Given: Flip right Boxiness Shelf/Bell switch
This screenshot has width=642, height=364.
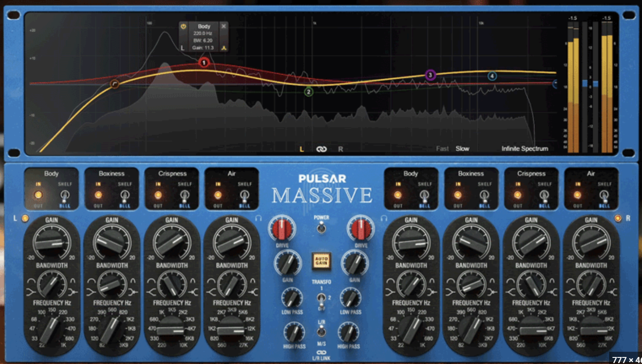Looking at the screenshot, I should [x=485, y=196].
